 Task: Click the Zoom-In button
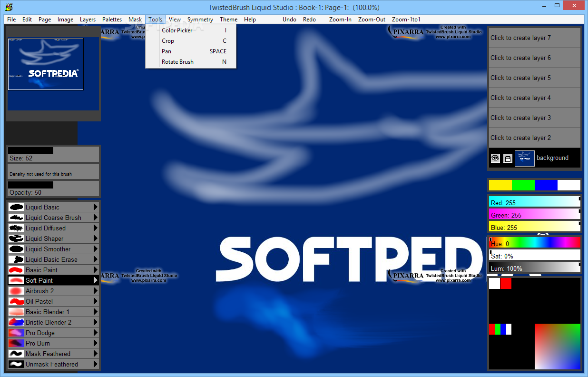coord(340,20)
